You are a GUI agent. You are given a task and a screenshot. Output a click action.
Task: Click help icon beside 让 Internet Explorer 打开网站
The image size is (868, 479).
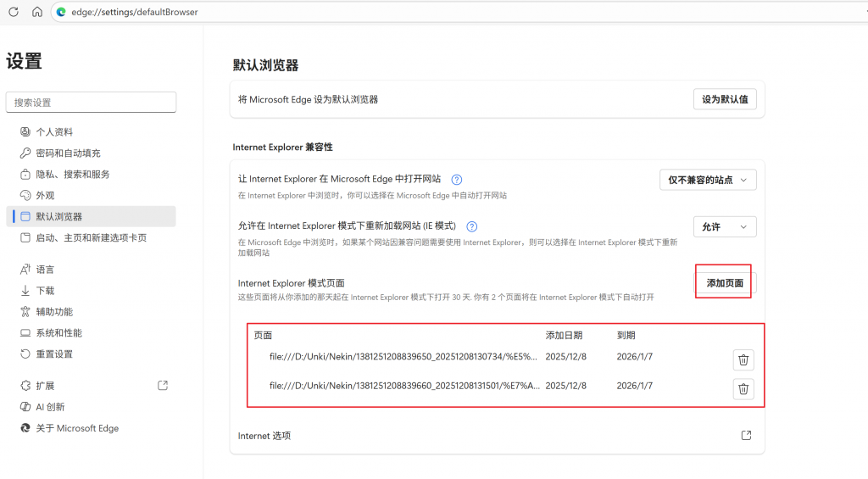pos(457,180)
